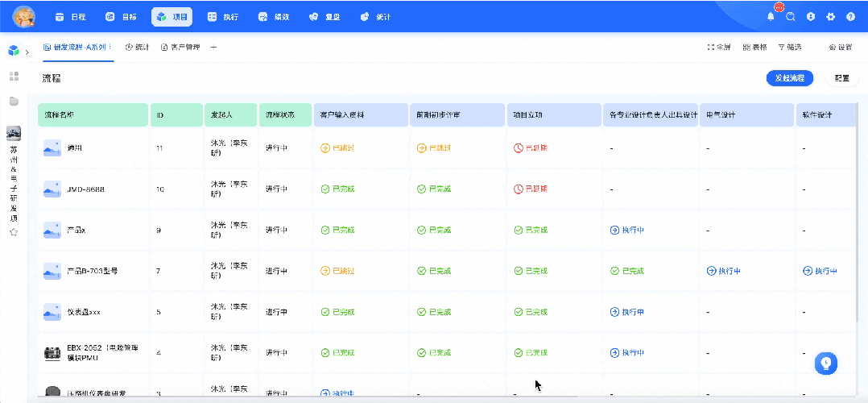Open the user avatar profile menu

pos(24,17)
